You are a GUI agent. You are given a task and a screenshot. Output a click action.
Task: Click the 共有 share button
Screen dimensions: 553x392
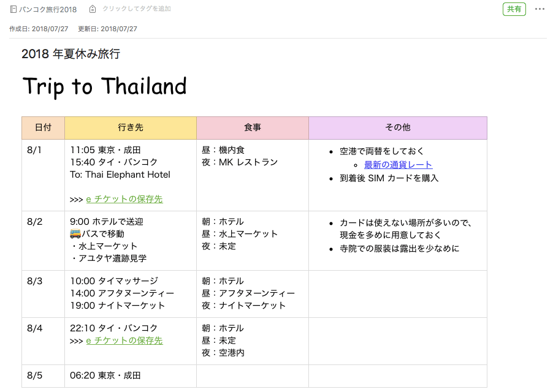pyautogui.click(x=514, y=9)
